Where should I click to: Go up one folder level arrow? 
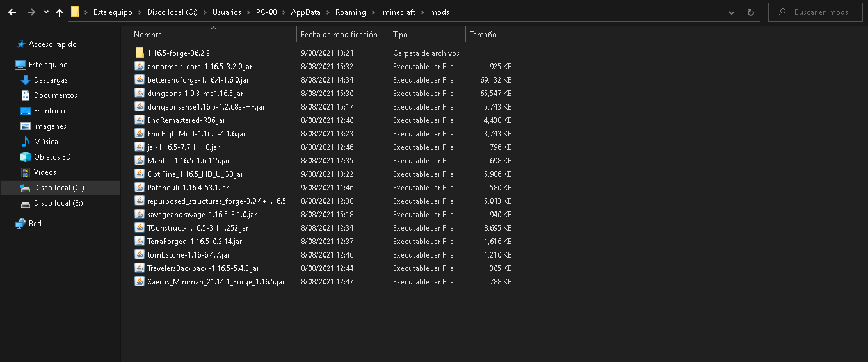click(60, 12)
